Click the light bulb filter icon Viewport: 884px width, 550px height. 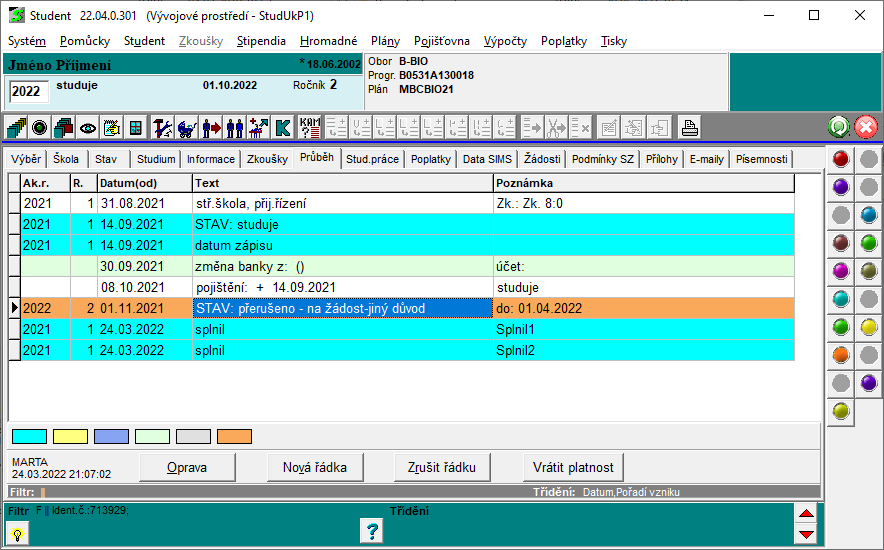click(18, 533)
